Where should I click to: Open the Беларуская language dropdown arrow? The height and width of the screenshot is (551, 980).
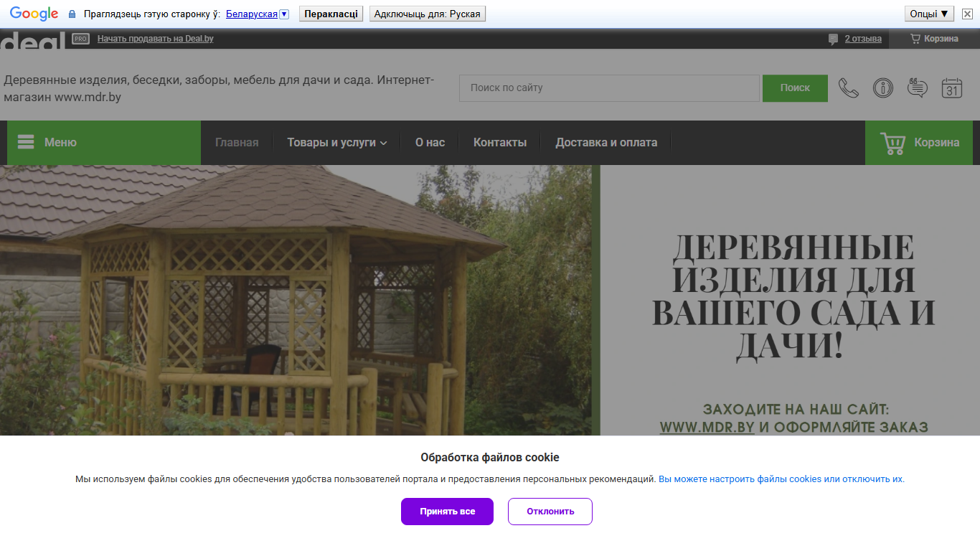click(284, 14)
